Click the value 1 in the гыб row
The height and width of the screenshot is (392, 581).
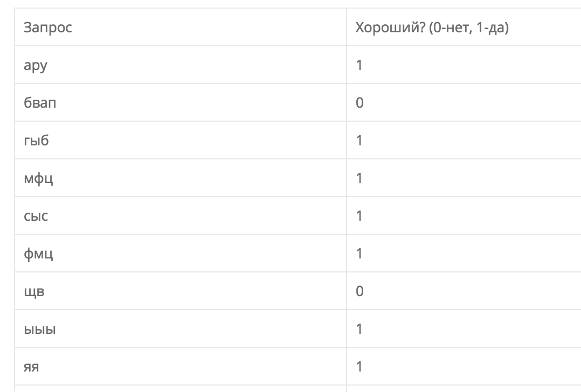359,141
